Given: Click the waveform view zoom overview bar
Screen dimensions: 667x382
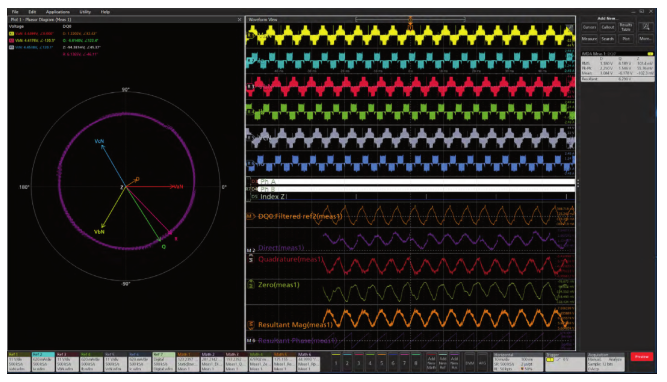Looking at the screenshot, I should pos(410,19).
